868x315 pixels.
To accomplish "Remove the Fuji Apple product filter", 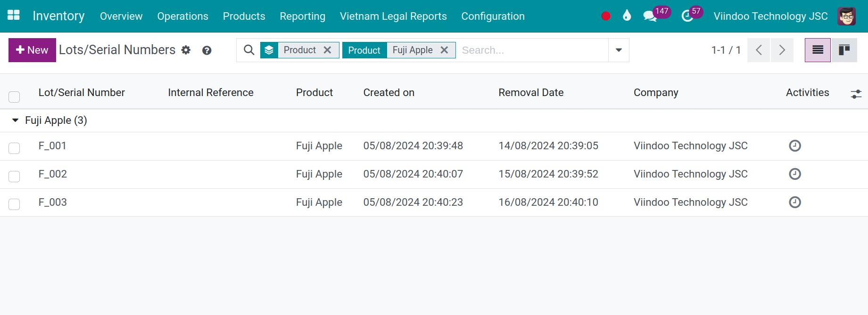I will 444,50.
